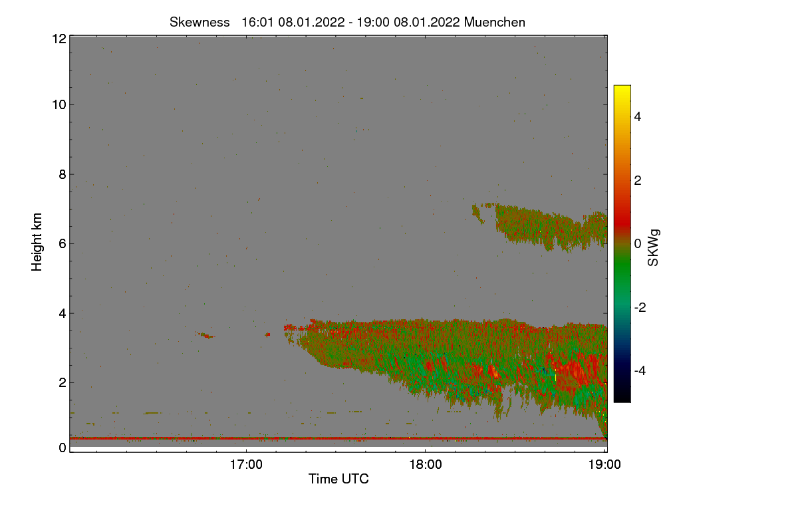
Task: Click the 18:00 time tick label
Action: 426,464
